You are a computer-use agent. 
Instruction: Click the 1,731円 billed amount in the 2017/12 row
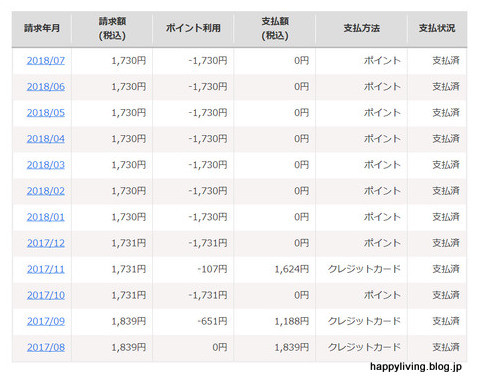(x=129, y=243)
